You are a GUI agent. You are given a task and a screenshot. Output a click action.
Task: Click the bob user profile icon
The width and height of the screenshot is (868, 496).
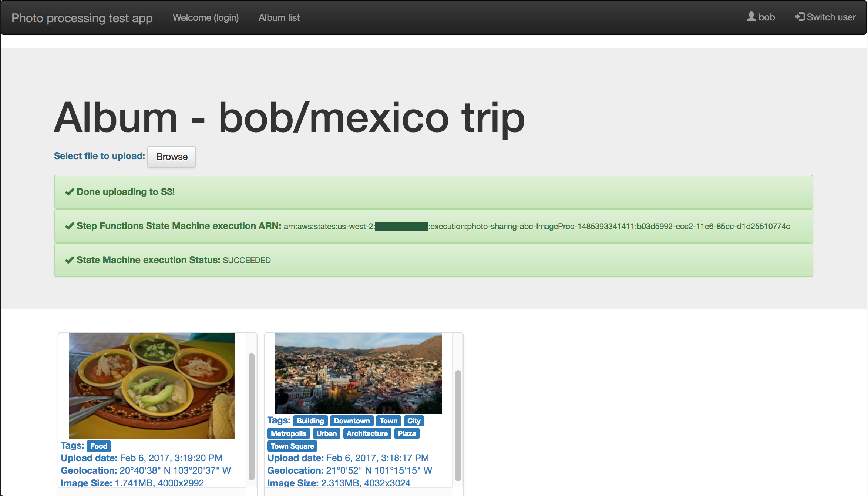[751, 17]
